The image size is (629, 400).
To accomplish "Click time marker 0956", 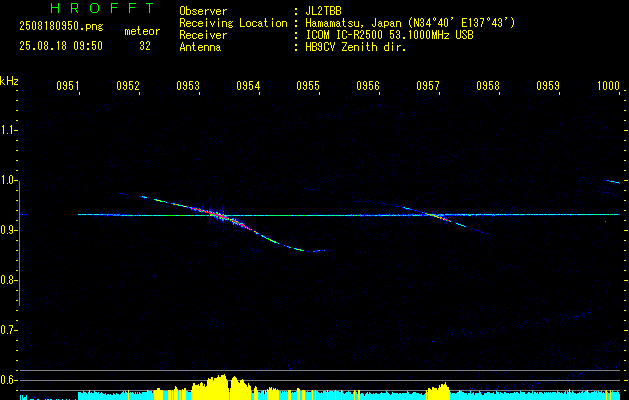I will pos(368,86).
